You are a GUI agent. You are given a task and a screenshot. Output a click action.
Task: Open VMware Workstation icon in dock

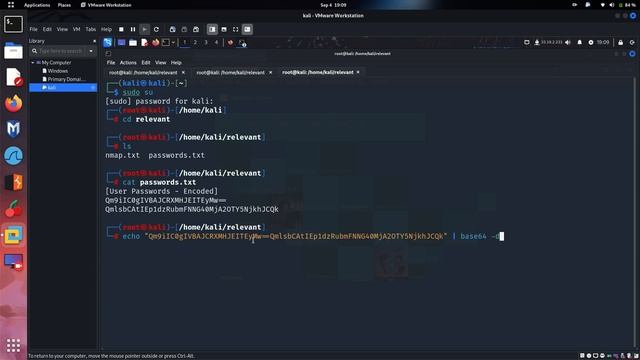pos(13,235)
